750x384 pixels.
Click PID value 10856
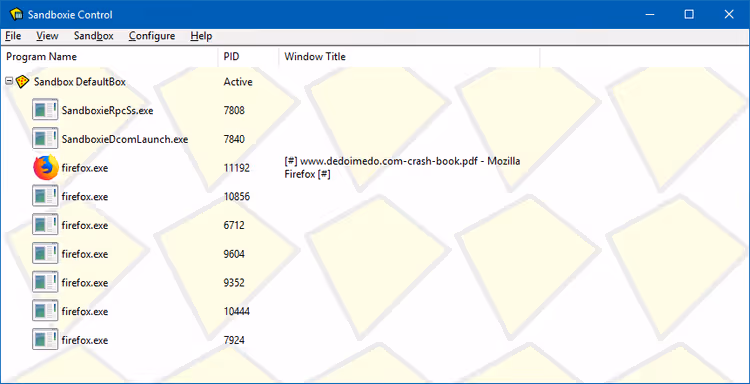pos(237,197)
